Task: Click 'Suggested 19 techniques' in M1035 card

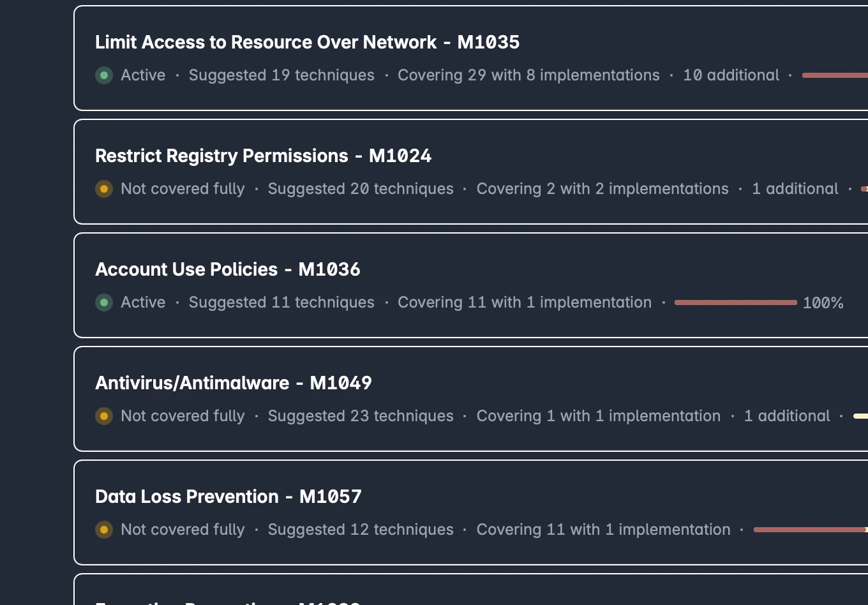Action: (281, 75)
